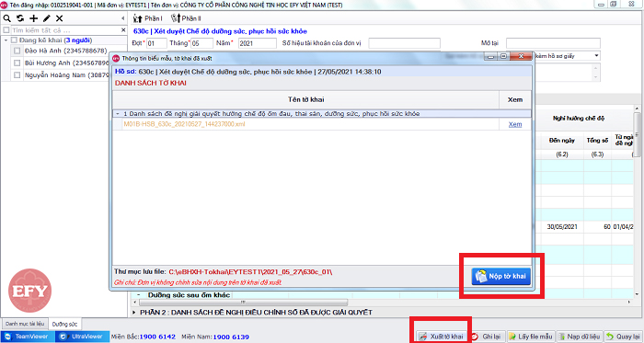
Task: Select the M01B-HSB_630c XML file name
Action: [x=184, y=124]
